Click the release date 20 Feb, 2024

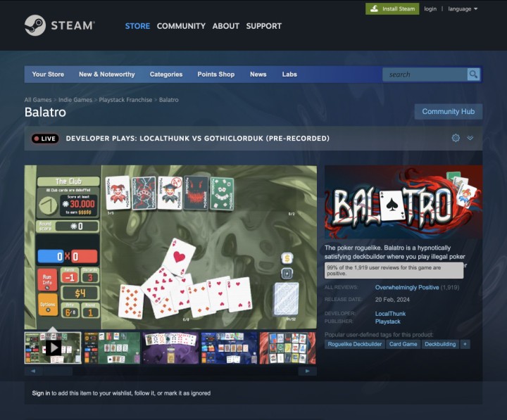(392, 300)
